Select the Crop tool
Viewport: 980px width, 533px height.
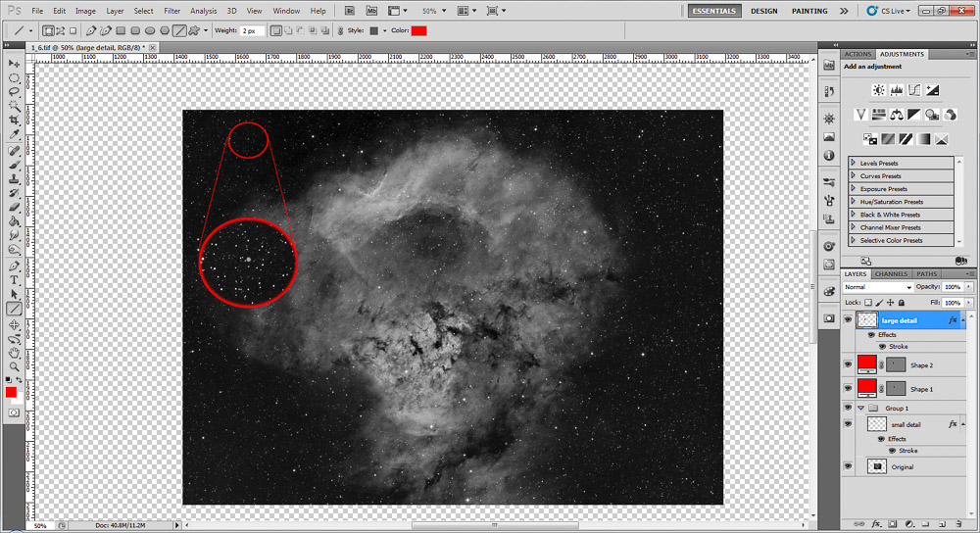14,120
